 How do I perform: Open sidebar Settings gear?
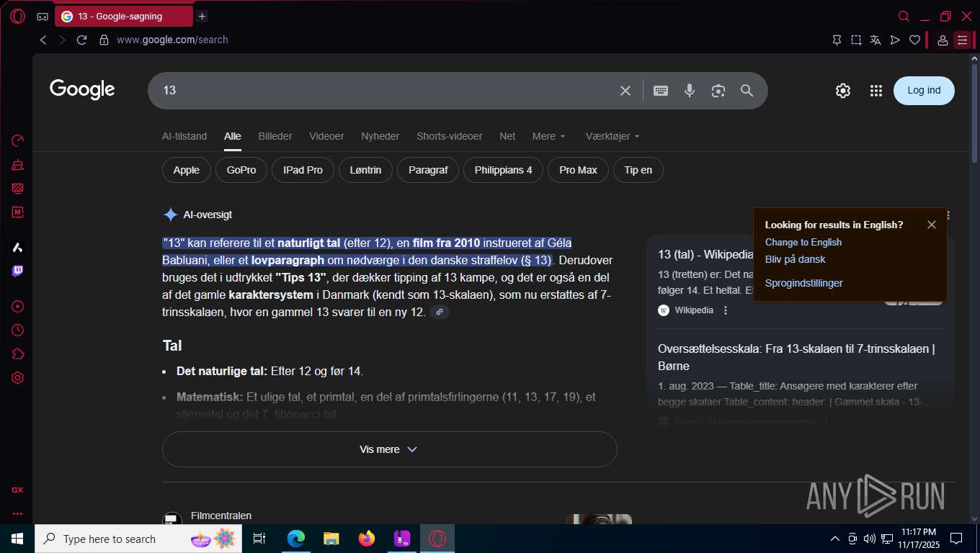[18, 378]
